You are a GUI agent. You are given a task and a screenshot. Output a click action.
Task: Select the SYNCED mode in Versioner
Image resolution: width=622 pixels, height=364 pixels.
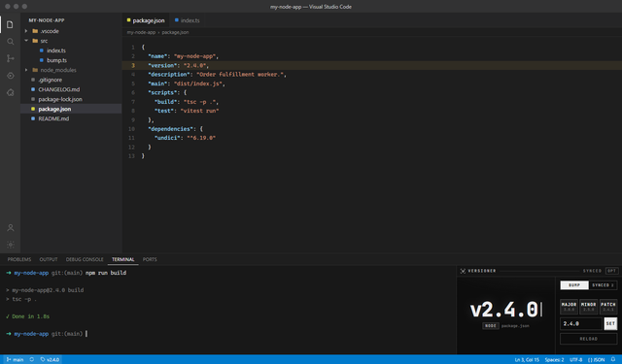click(603, 285)
